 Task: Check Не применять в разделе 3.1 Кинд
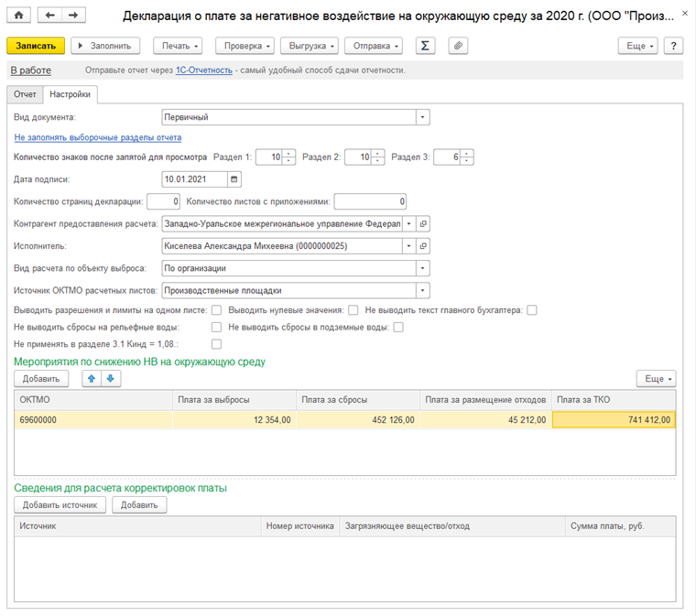(217, 344)
